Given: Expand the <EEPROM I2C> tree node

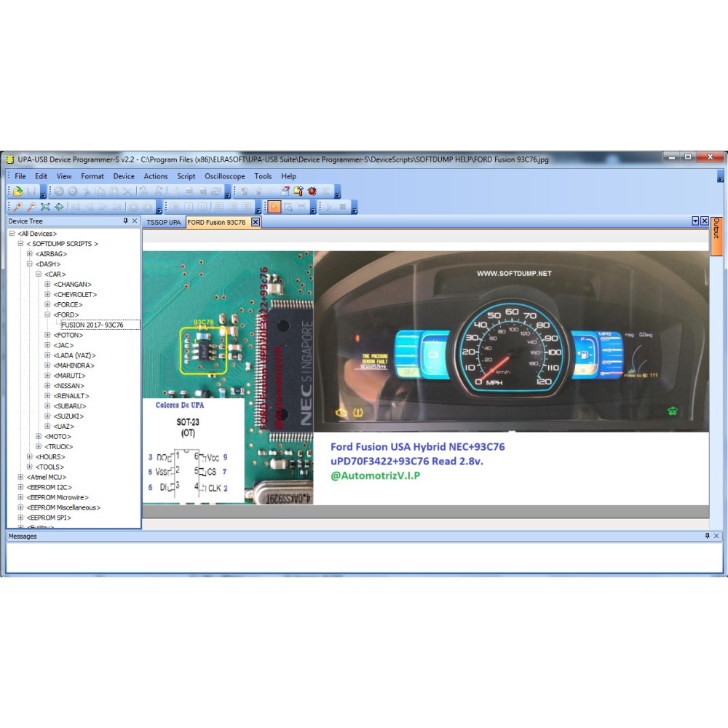Looking at the screenshot, I should coord(20,487).
